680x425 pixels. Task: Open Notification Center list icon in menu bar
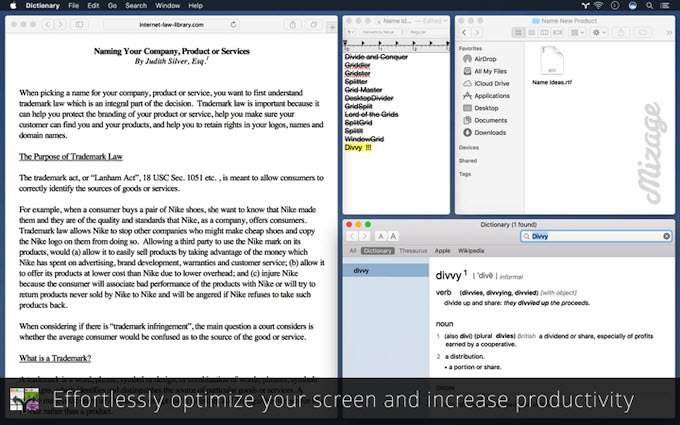(665, 6)
